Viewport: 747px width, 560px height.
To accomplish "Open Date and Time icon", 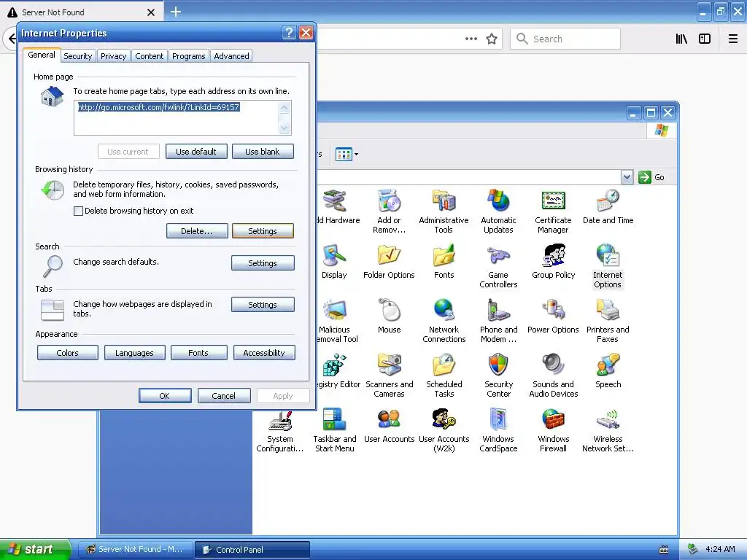I will (x=608, y=206).
